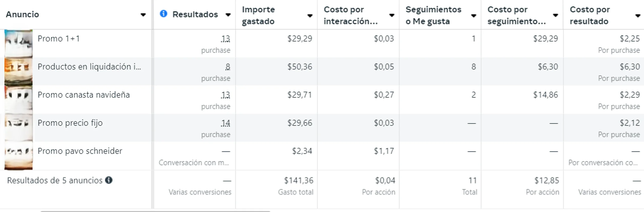Open Seguimientos o Me gusta column dropdown
Viewport: 644px width, 212px height.
(473, 16)
